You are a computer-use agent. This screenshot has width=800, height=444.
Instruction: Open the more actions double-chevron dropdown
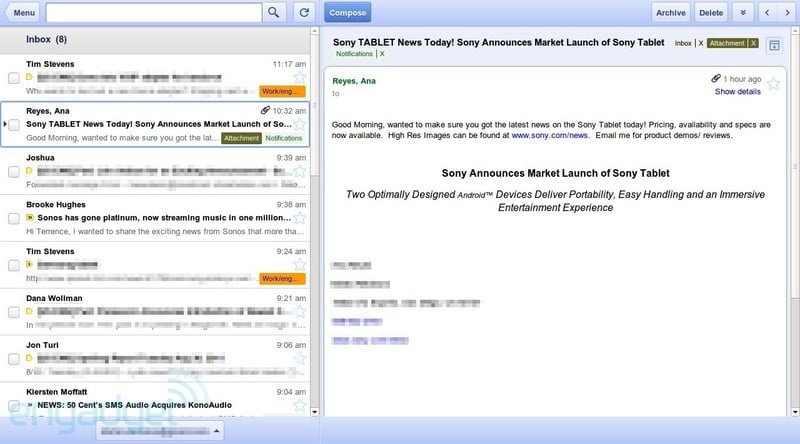742,12
